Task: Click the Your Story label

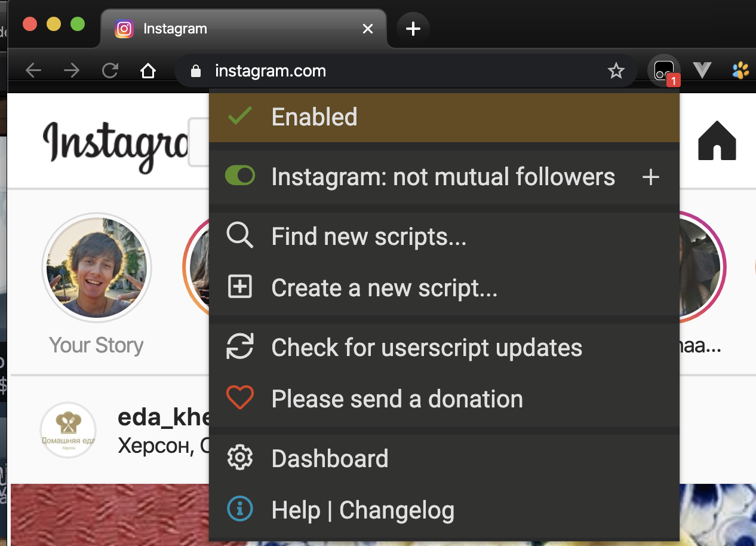Action: point(96,345)
